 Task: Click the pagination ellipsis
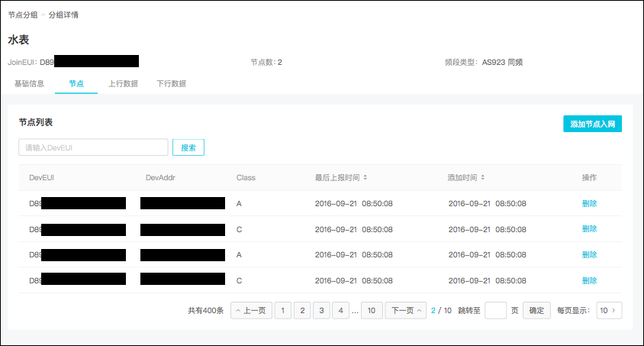(356, 312)
